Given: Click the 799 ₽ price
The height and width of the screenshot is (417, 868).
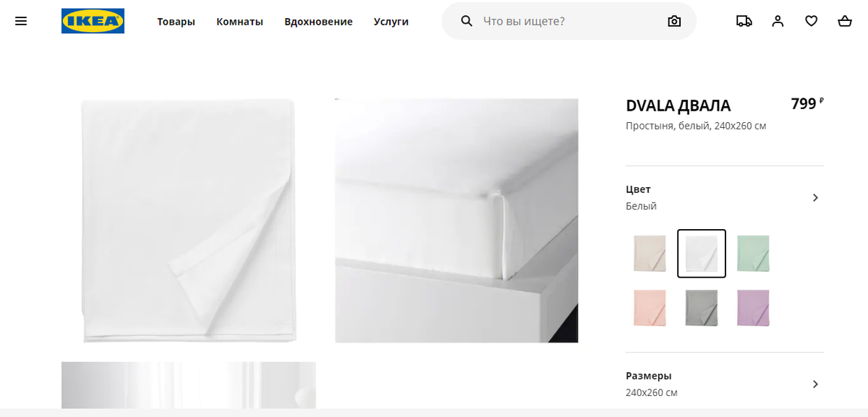Looking at the screenshot, I should pos(807,103).
